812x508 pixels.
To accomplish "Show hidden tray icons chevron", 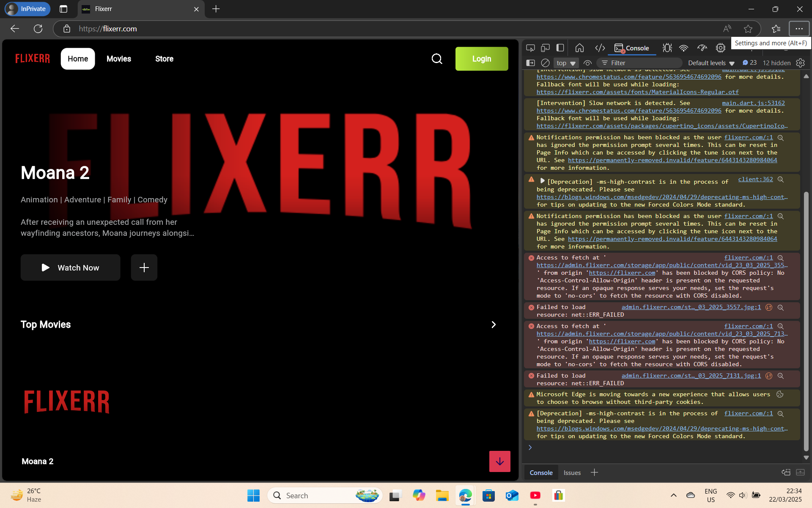I will click(x=674, y=495).
